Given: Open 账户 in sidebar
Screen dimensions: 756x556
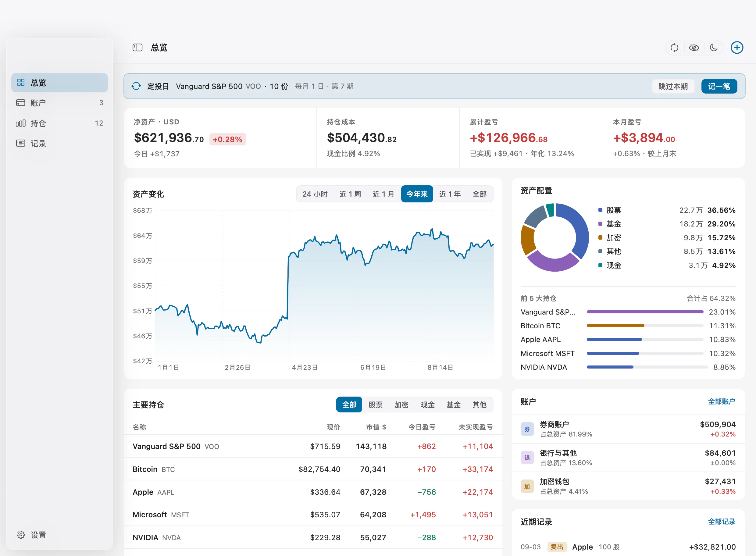Looking at the screenshot, I should click(x=59, y=103).
